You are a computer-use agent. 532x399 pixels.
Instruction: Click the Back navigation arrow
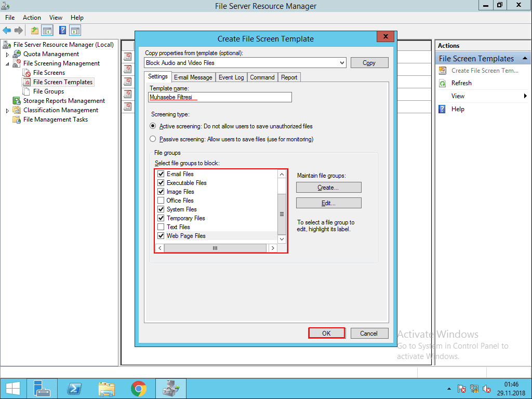(x=7, y=30)
